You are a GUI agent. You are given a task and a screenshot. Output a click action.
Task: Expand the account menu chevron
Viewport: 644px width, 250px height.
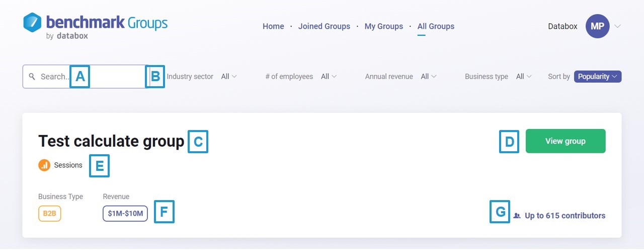pyautogui.click(x=618, y=26)
